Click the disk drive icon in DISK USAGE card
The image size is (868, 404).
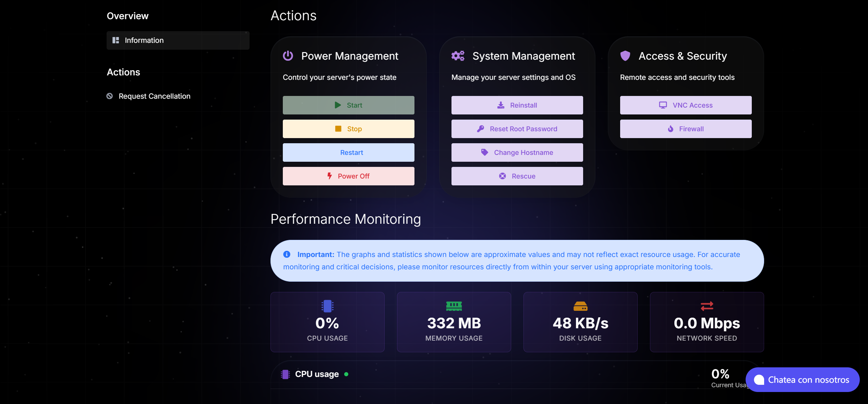click(580, 306)
